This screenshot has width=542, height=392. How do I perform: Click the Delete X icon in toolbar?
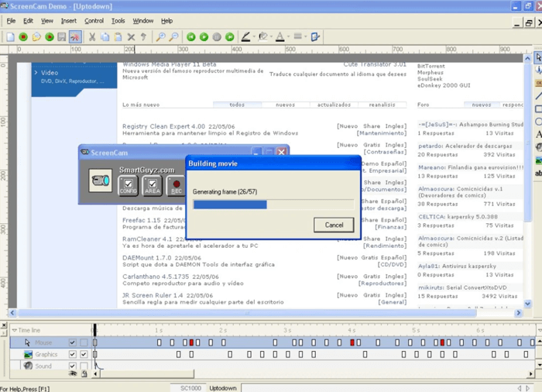131,36
